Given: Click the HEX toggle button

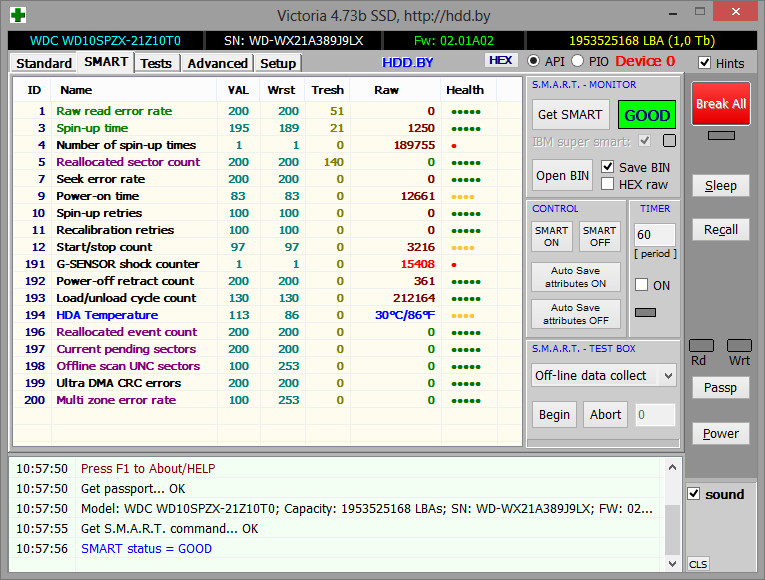Looking at the screenshot, I should point(501,60).
